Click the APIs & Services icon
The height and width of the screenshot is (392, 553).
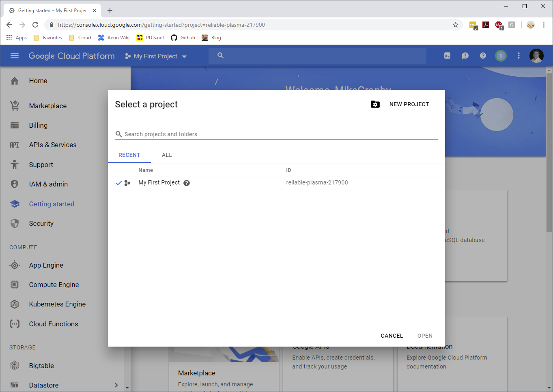click(x=15, y=145)
